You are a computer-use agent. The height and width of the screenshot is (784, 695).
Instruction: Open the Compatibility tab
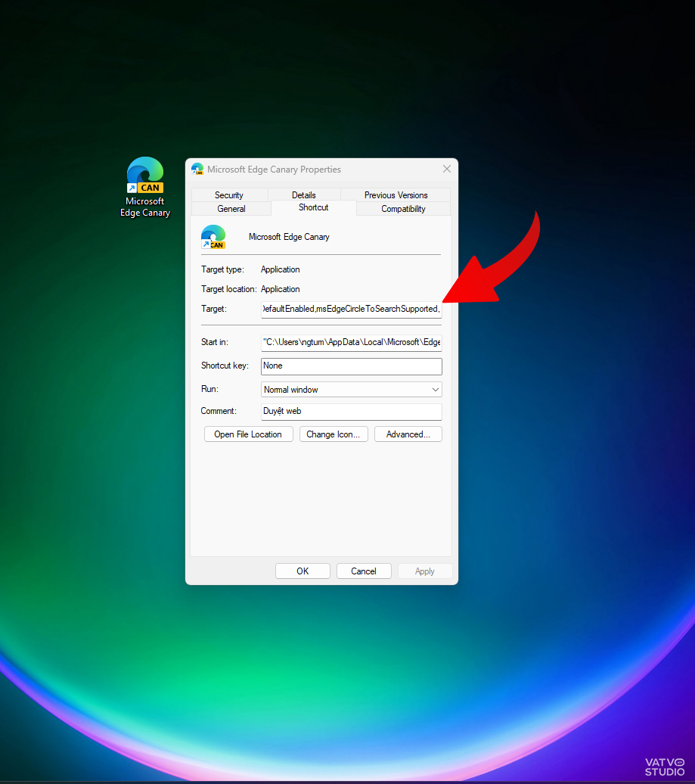[x=403, y=209]
